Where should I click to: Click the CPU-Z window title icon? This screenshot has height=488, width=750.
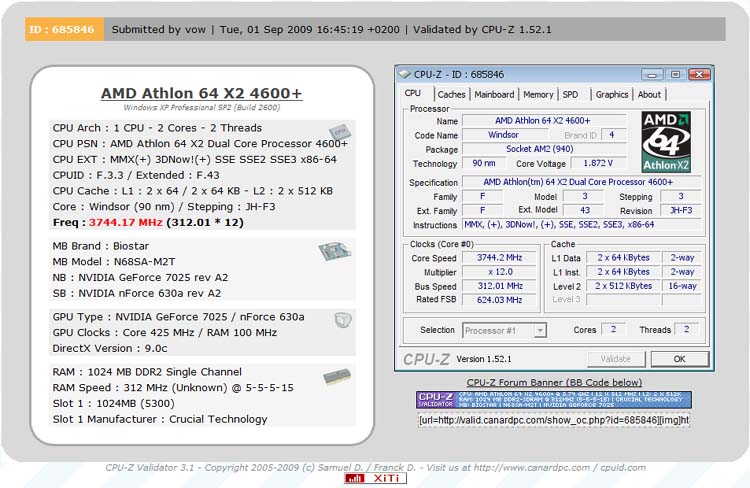(x=405, y=74)
